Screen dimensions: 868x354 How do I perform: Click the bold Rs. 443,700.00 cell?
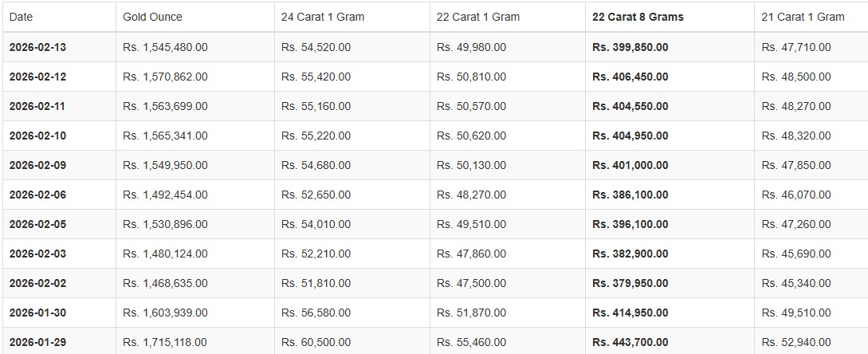point(630,342)
